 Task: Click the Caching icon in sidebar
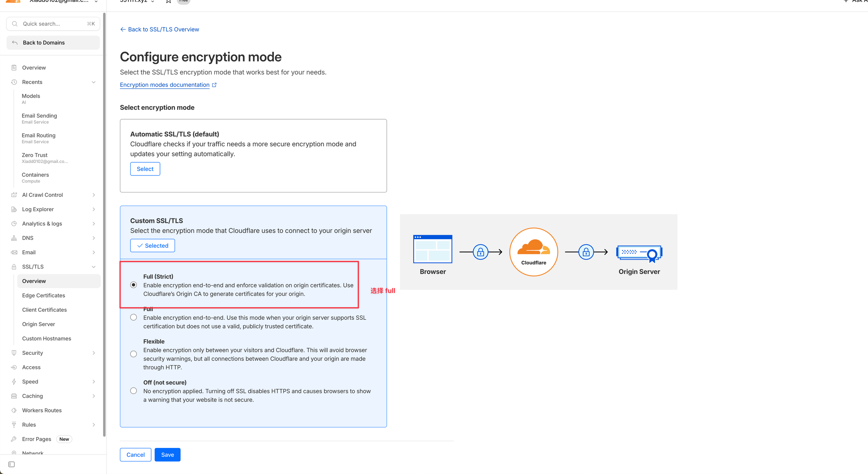coord(14,396)
